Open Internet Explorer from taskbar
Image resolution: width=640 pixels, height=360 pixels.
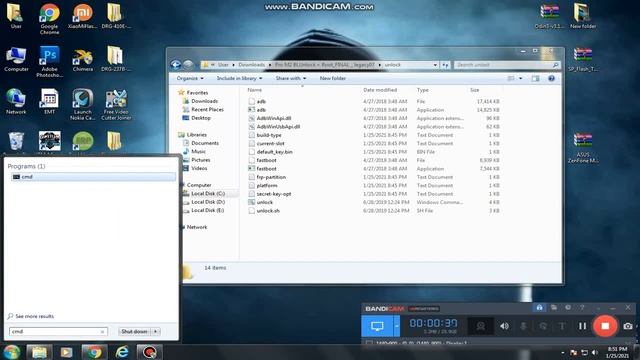pos(122,352)
